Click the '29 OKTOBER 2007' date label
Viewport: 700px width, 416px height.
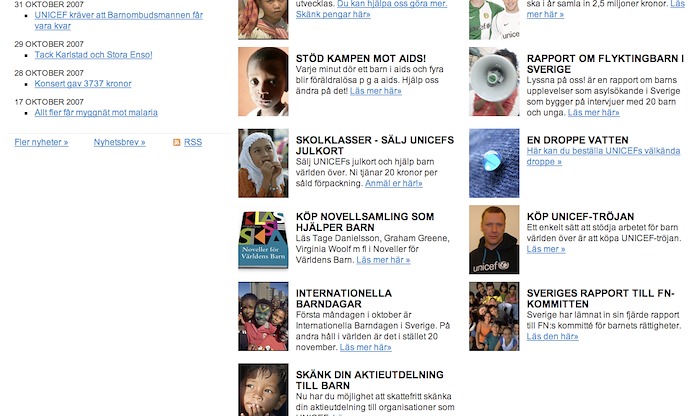tap(49, 44)
